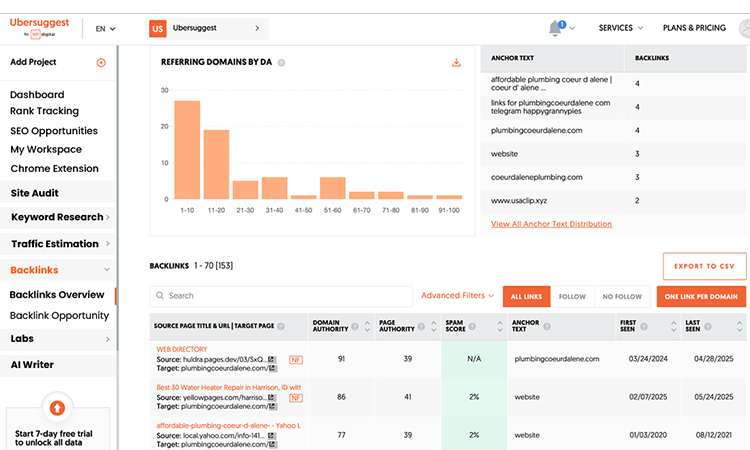Viewport: 750px width, 450px height.
Task: Open the Anchor Text column info icon
Action: click(x=547, y=326)
